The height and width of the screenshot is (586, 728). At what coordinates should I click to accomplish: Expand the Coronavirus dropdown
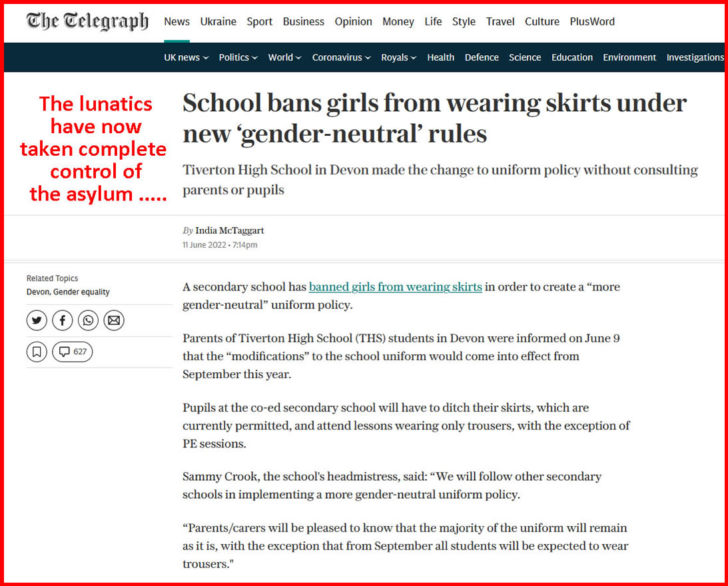coord(341,57)
